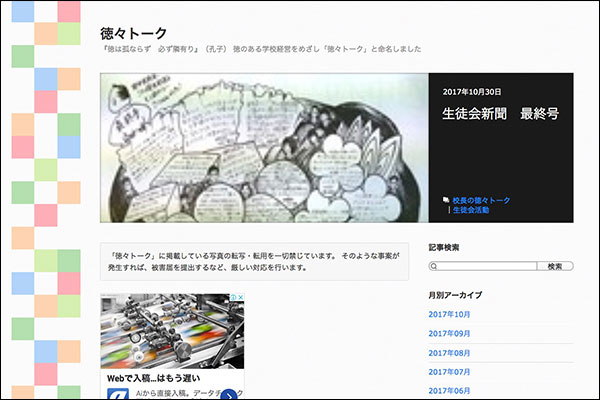Open the 2017年07月 archive
The height and width of the screenshot is (400, 600).
coord(449,372)
